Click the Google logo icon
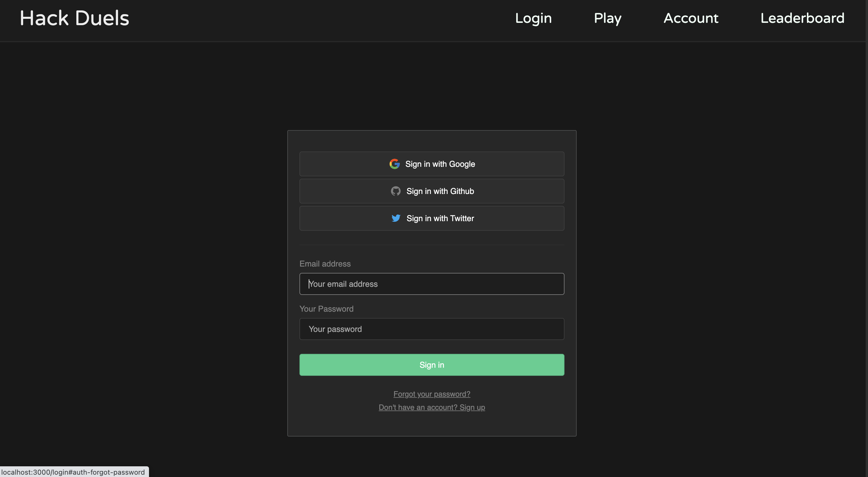 pos(394,164)
